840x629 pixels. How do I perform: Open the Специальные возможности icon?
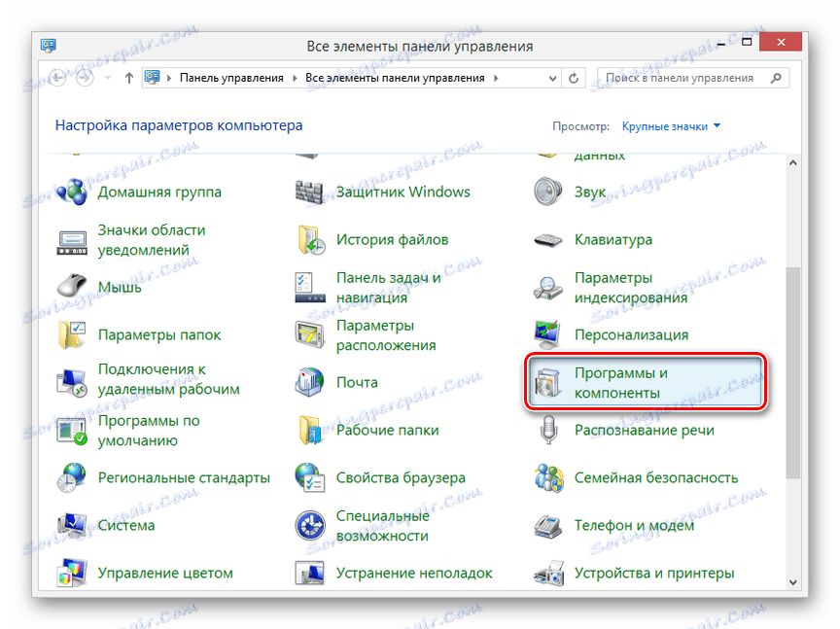309,525
